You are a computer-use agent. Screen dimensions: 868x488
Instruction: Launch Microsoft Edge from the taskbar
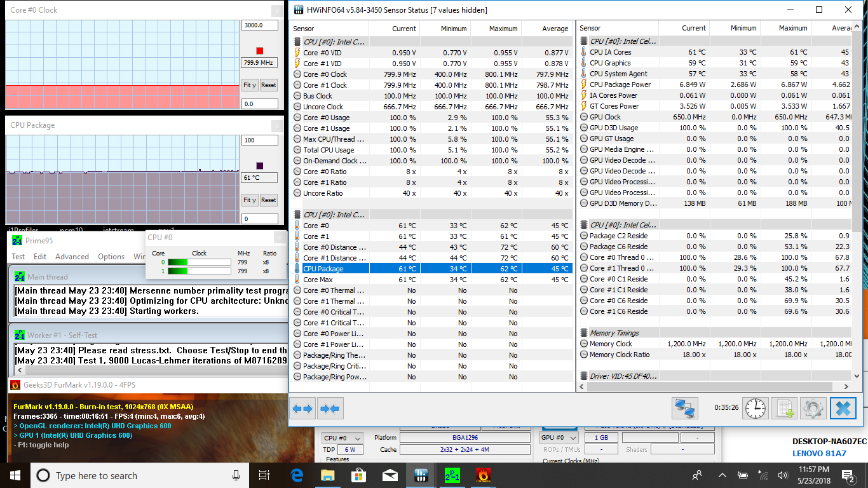coord(297,475)
